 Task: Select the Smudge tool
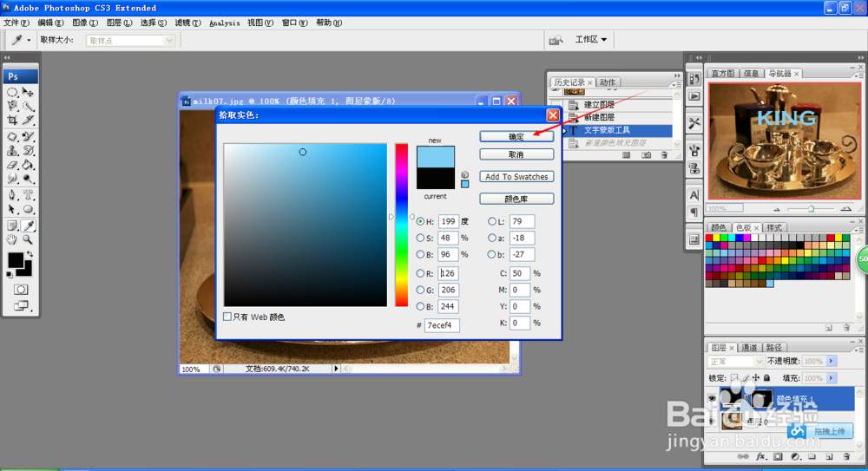(12, 179)
